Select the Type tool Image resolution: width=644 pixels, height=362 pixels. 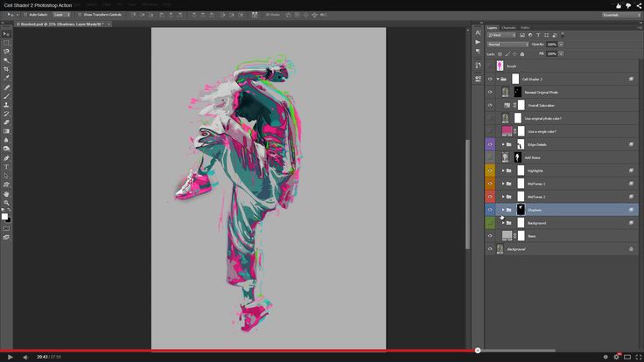point(7,166)
